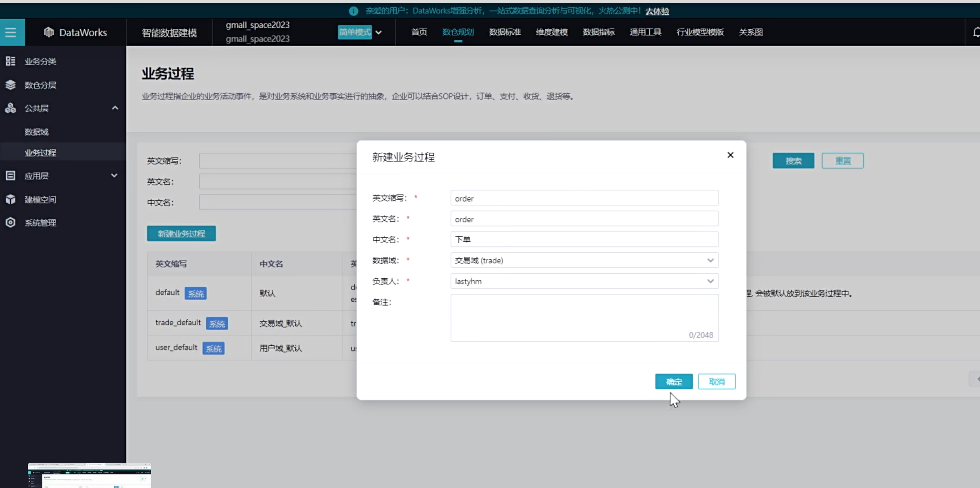Open the 数据指标 tab
980x488 pixels.
tap(598, 32)
